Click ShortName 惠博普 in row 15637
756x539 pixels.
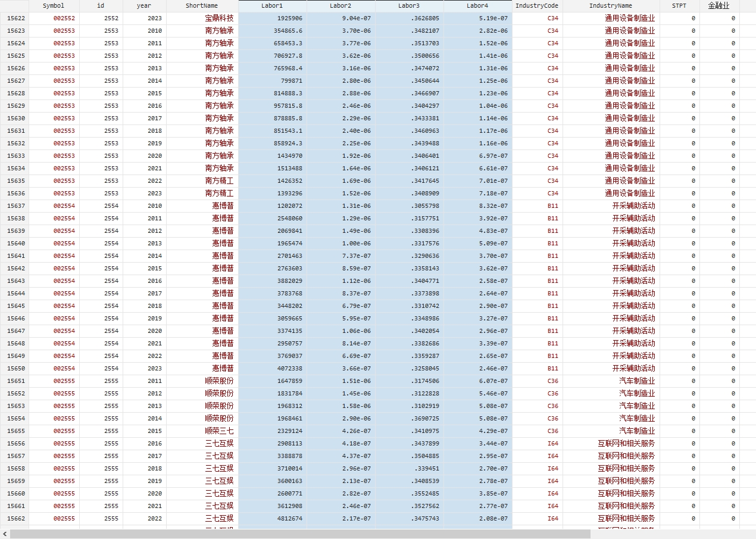click(x=223, y=206)
